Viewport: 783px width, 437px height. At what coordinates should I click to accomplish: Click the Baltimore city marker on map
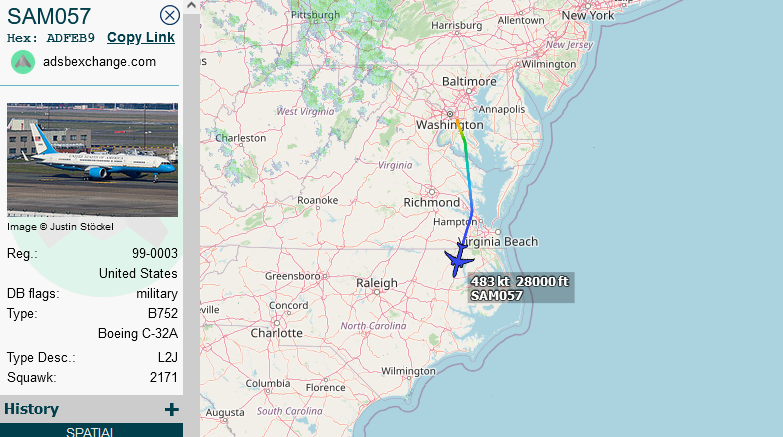coord(468,91)
